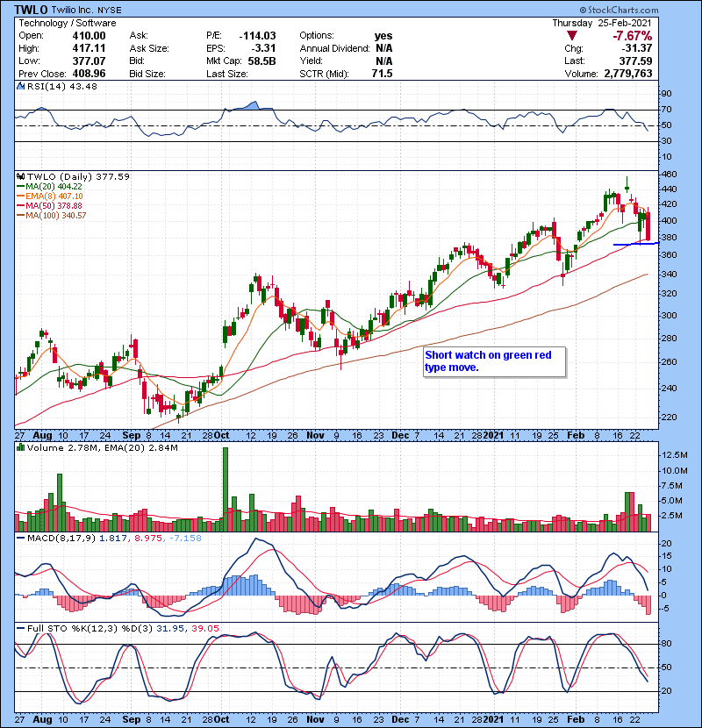Image resolution: width=702 pixels, height=728 pixels.
Task: Click the 90 label on the RSI axis
Action: [x=666, y=93]
